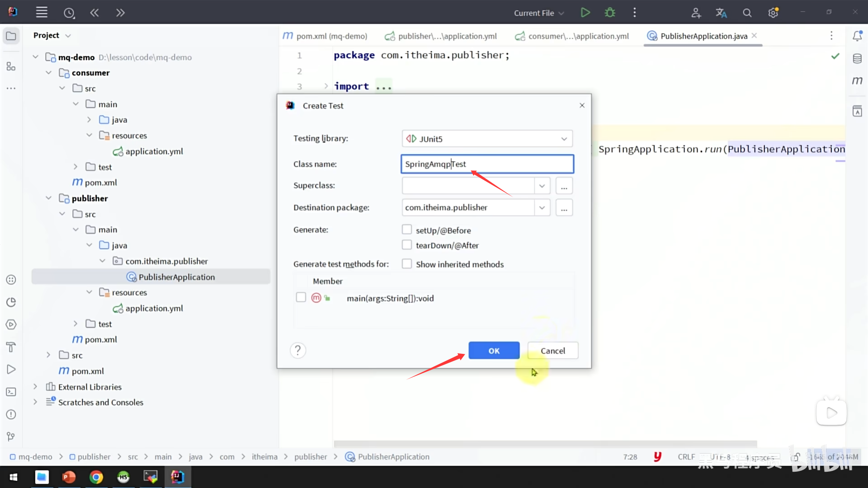Expand the Destination package dropdown arrow
This screenshot has height=488, width=868.
542,207
